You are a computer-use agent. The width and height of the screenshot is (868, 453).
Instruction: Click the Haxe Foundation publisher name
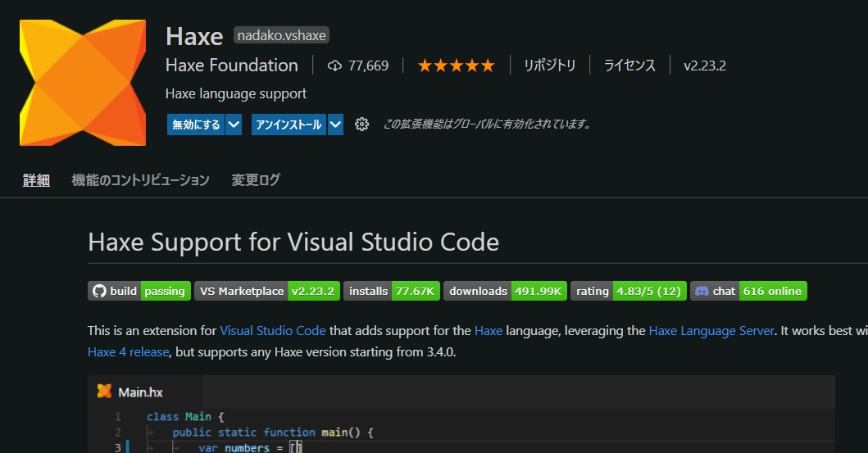(232, 66)
